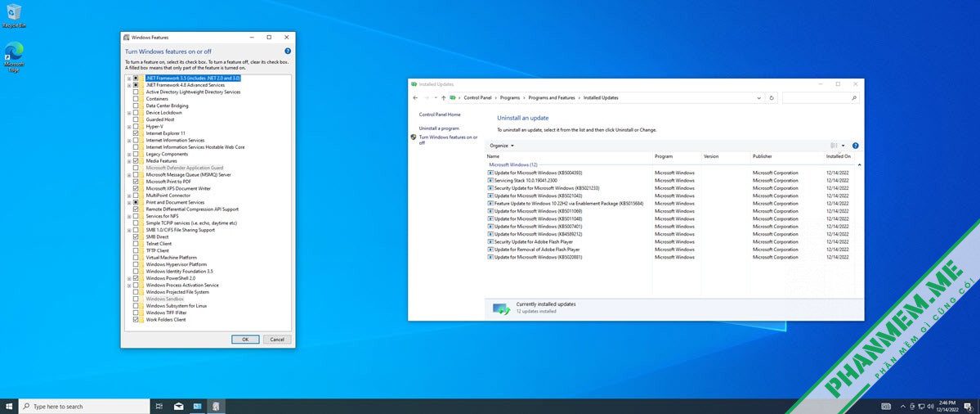Viewport: 980px width, 414px height.
Task: Expand Internet Information Services node
Action: pyautogui.click(x=129, y=140)
